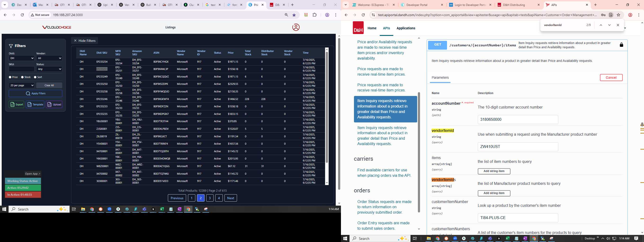
Task: Click the Next pagination button
Action: (x=231, y=198)
